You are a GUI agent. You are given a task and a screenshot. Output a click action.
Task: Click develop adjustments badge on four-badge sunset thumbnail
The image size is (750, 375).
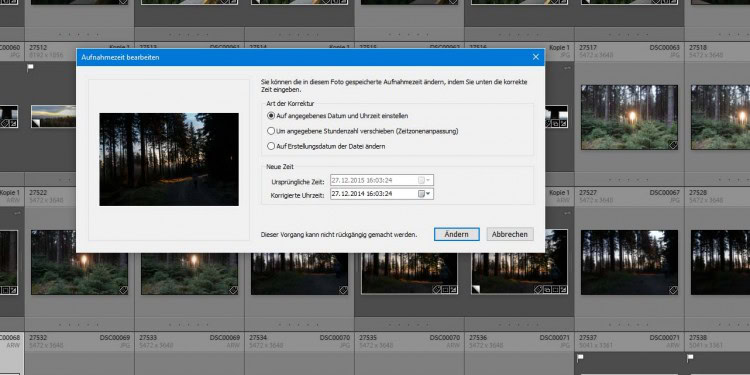563,290
